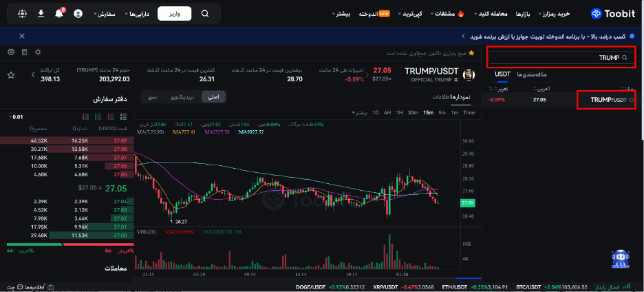Image resolution: width=644 pixels, height=292 pixels.
Task: Open the language globe icon
Action: (x=23, y=14)
